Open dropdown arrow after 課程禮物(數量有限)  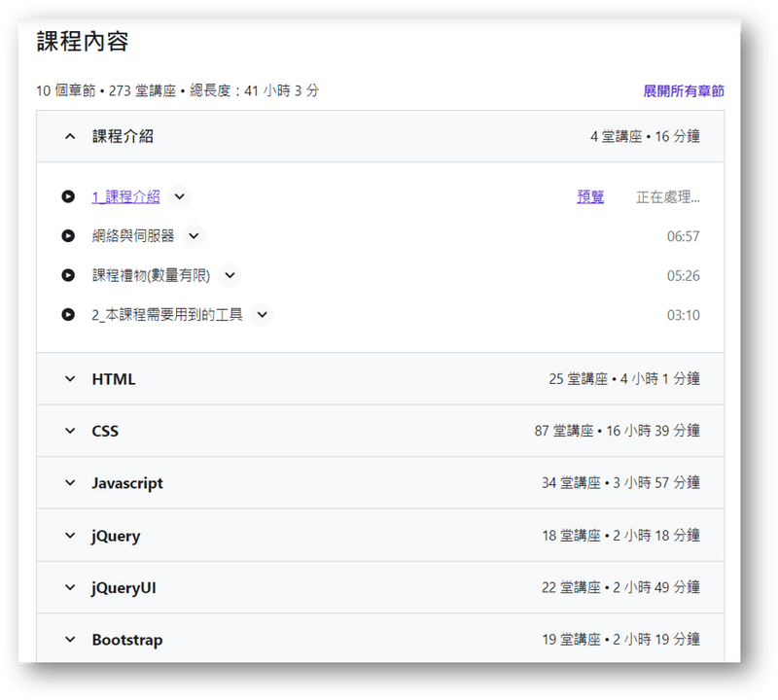click(x=230, y=275)
